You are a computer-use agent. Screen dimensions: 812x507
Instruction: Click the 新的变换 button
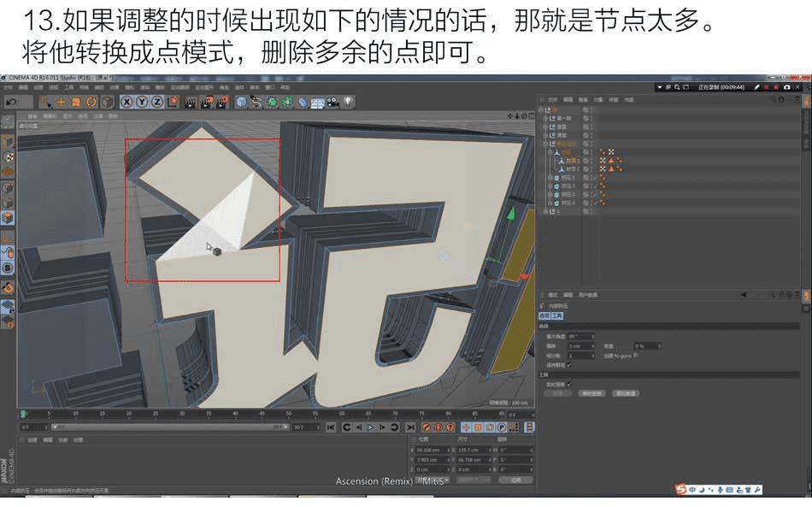coord(591,393)
